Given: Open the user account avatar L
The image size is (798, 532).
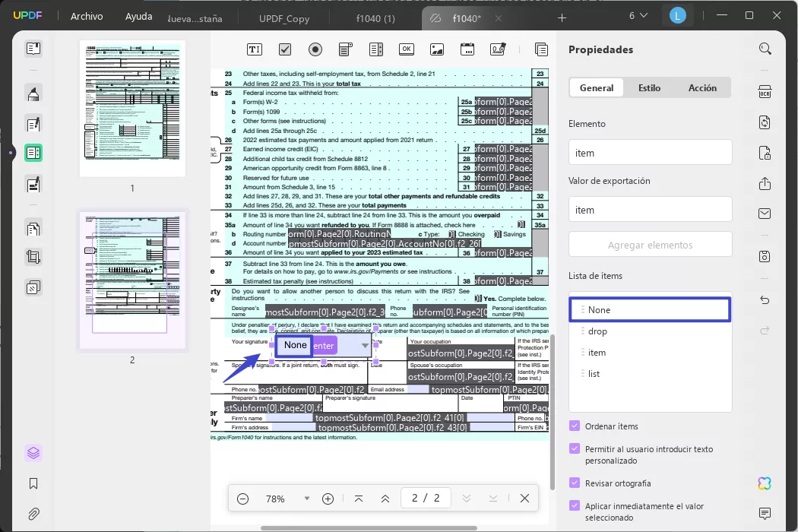Looking at the screenshot, I should tap(677, 16).
